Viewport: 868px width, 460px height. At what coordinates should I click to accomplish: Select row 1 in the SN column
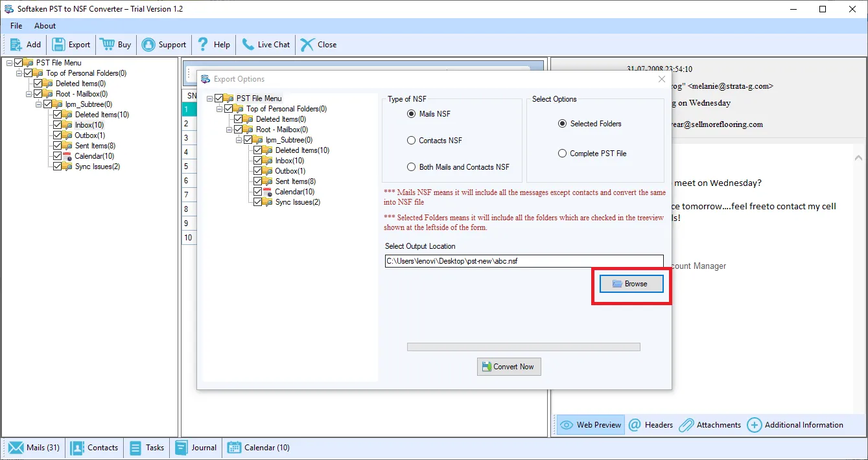pos(189,109)
